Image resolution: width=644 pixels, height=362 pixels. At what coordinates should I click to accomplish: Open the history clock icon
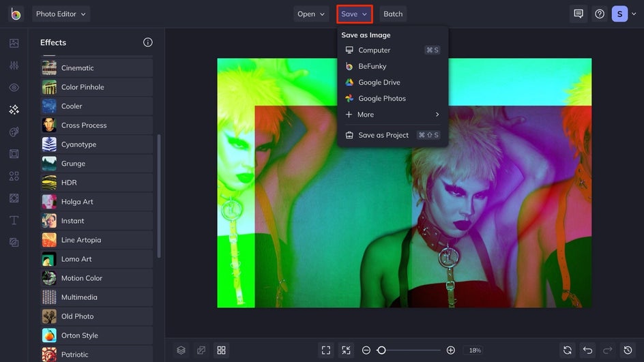(628, 350)
